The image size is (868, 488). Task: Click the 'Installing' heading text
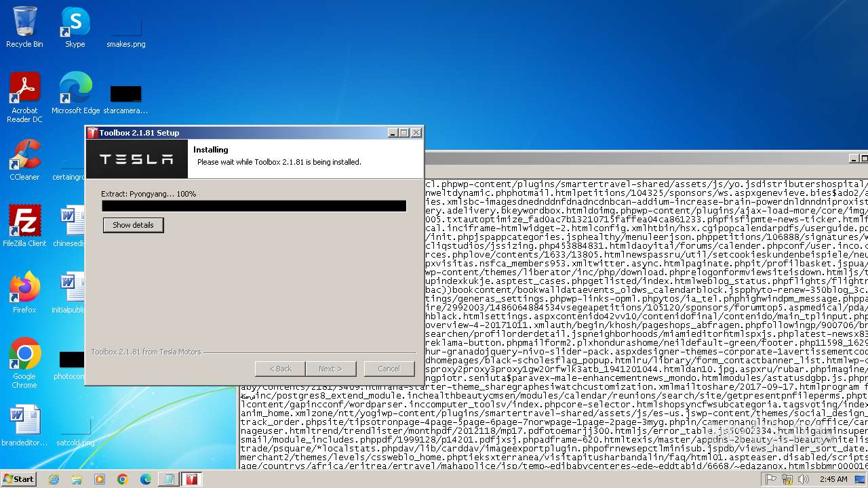tap(210, 150)
